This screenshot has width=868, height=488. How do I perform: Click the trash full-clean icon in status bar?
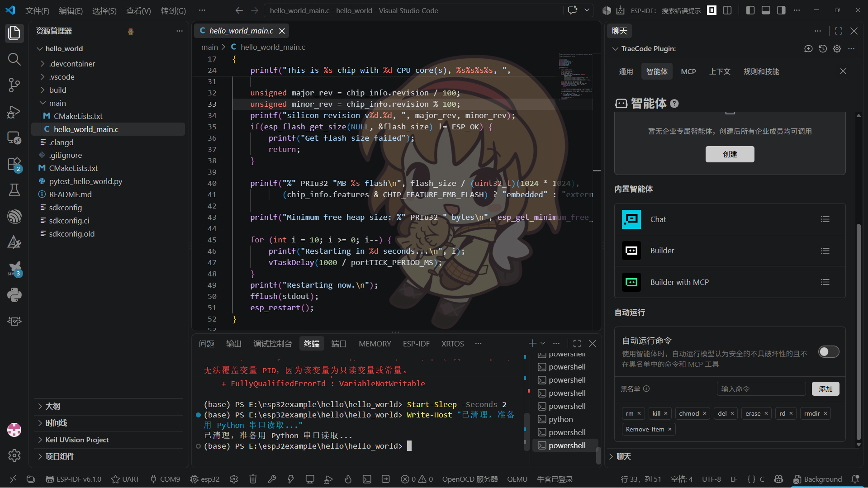[x=253, y=479]
